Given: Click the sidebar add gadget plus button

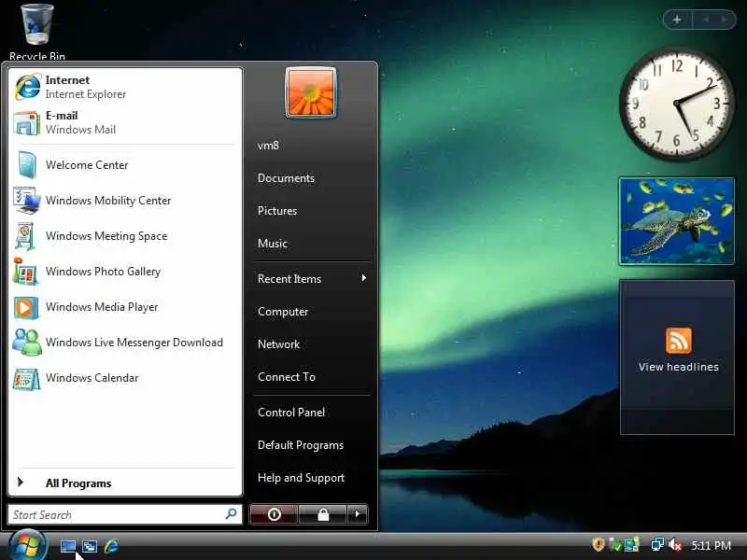Looking at the screenshot, I should 677,20.
